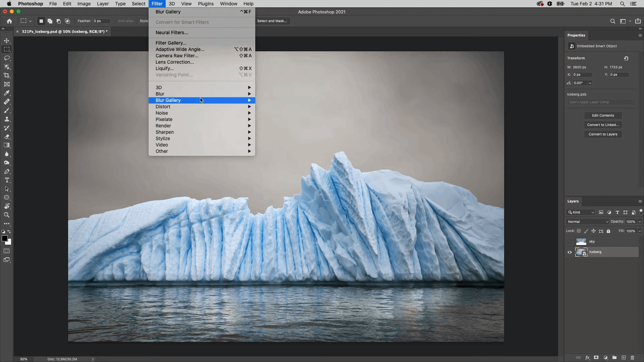Click the Feather input field

click(101, 21)
